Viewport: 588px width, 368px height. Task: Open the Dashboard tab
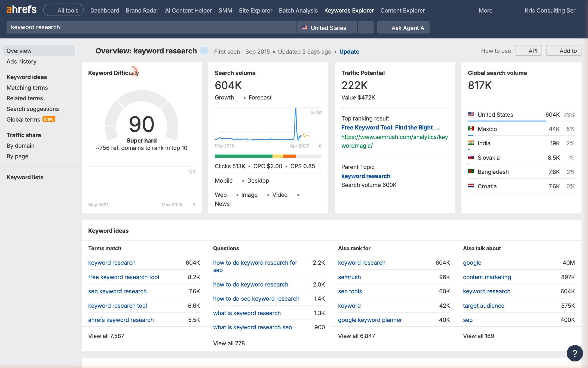pyautogui.click(x=105, y=10)
